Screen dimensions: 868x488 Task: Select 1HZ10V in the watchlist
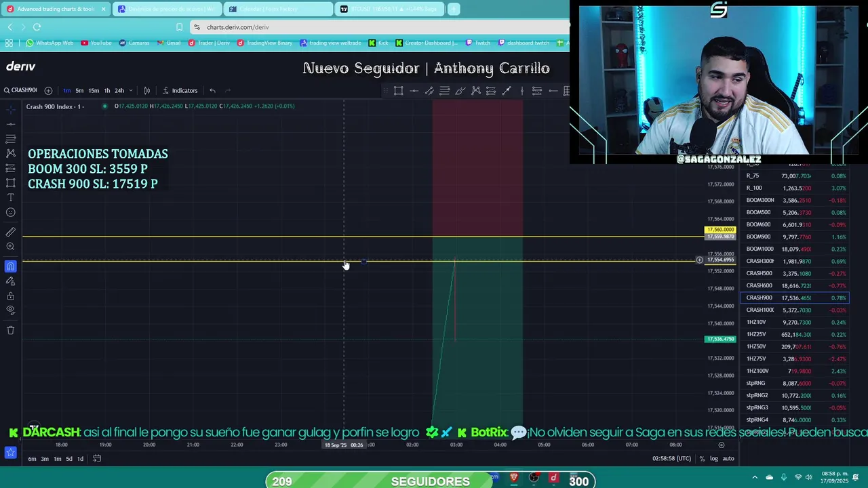click(x=793, y=322)
